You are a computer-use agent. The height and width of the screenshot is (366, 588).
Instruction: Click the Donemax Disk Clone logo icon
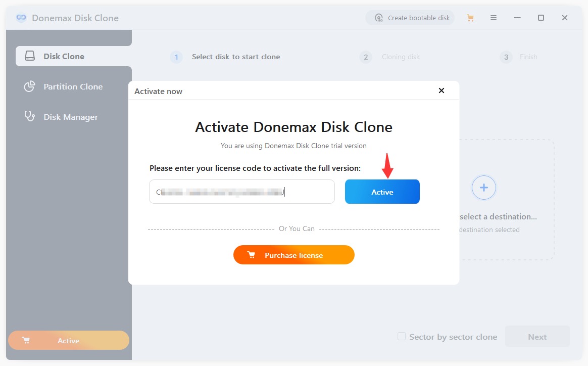point(21,18)
